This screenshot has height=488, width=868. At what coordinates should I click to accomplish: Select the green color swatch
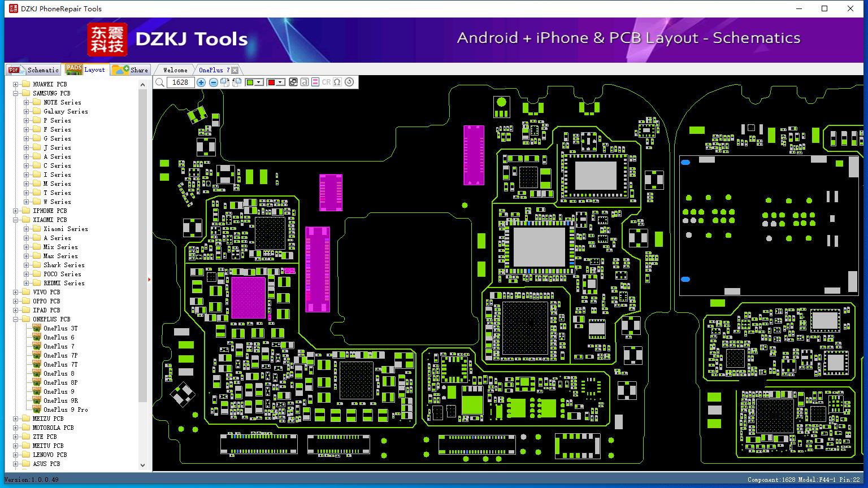point(250,82)
